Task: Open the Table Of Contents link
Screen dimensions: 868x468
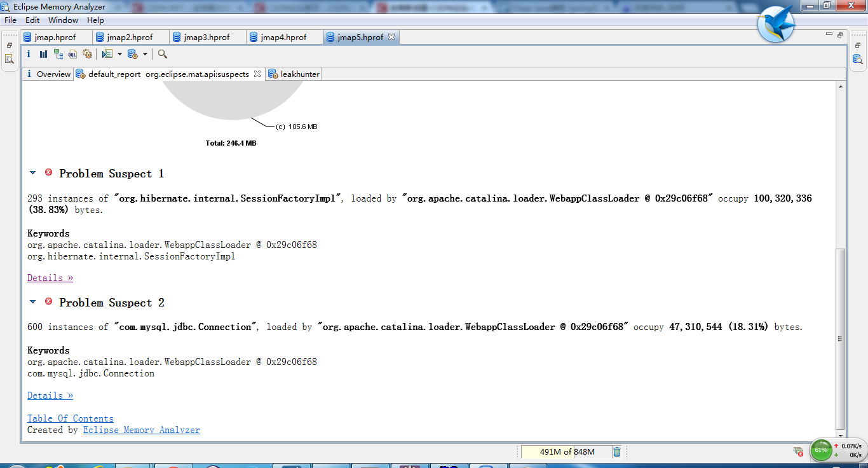Action: 71,418
